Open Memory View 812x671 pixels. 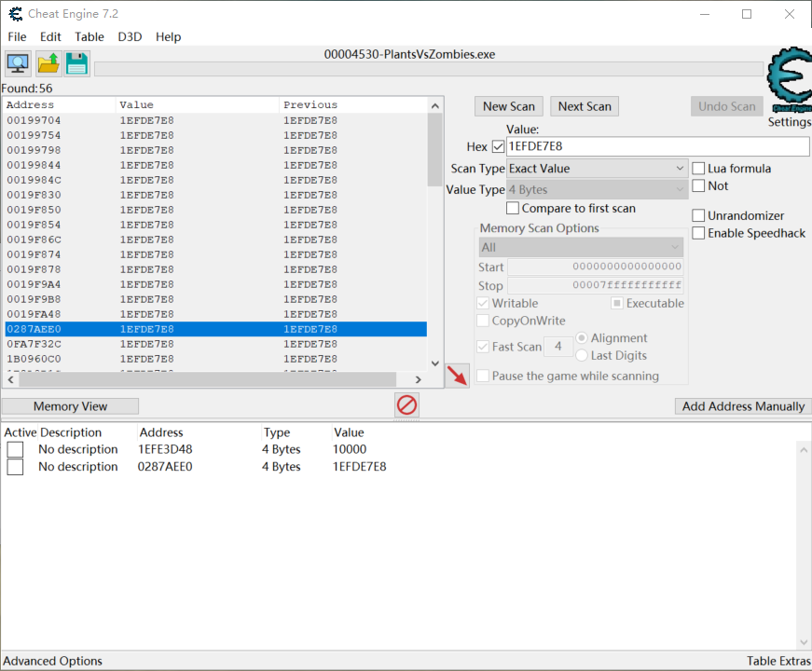[x=71, y=406]
